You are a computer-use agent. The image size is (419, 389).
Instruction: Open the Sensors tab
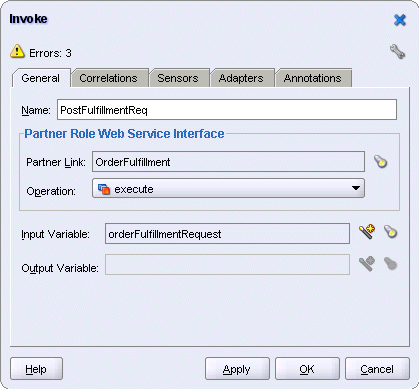tap(178, 78)
